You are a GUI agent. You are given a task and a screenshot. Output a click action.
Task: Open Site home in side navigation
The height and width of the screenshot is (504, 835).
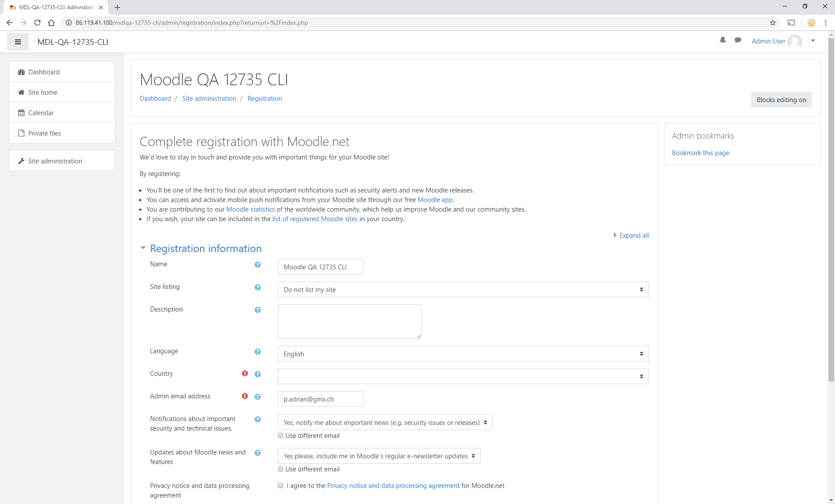point(62,92)
